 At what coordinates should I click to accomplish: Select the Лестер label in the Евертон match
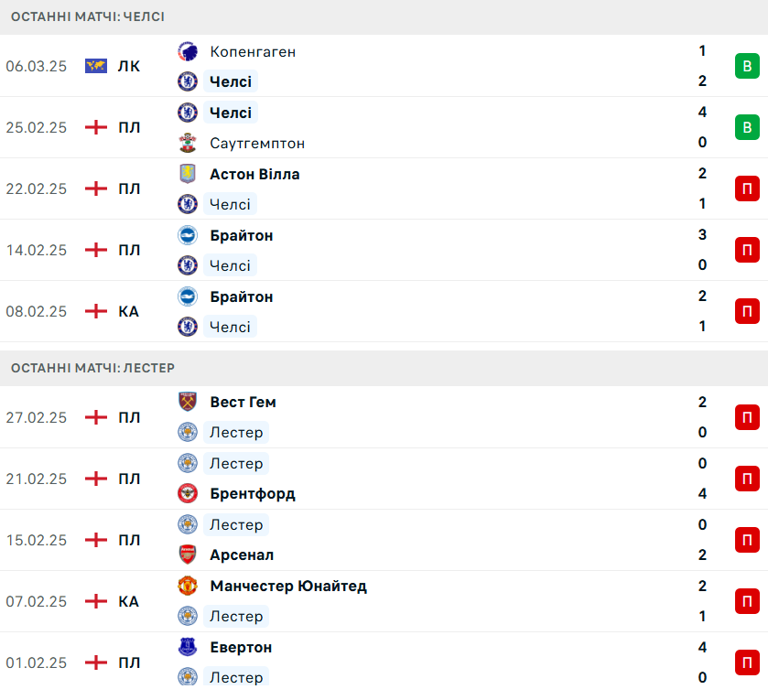(236, 677)
